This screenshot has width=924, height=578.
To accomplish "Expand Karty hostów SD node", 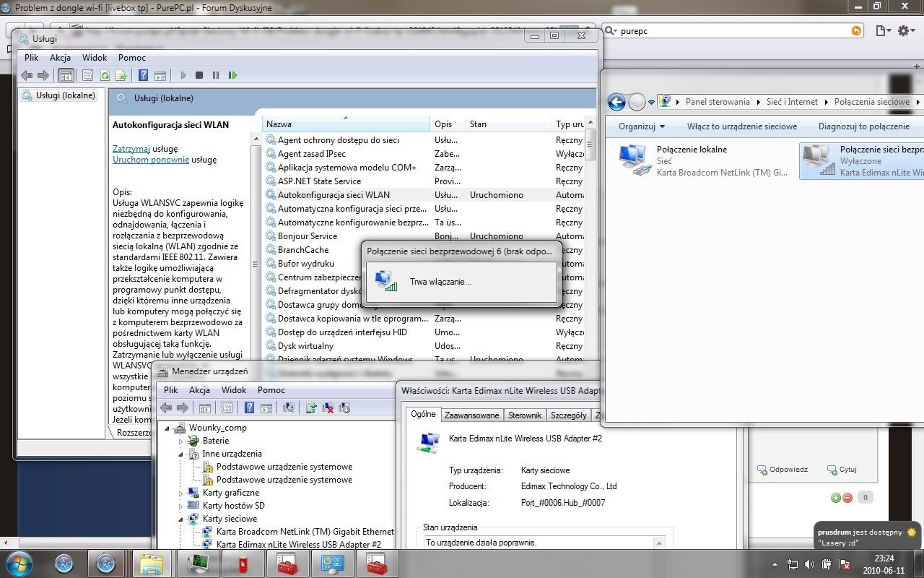I will 181,506.
